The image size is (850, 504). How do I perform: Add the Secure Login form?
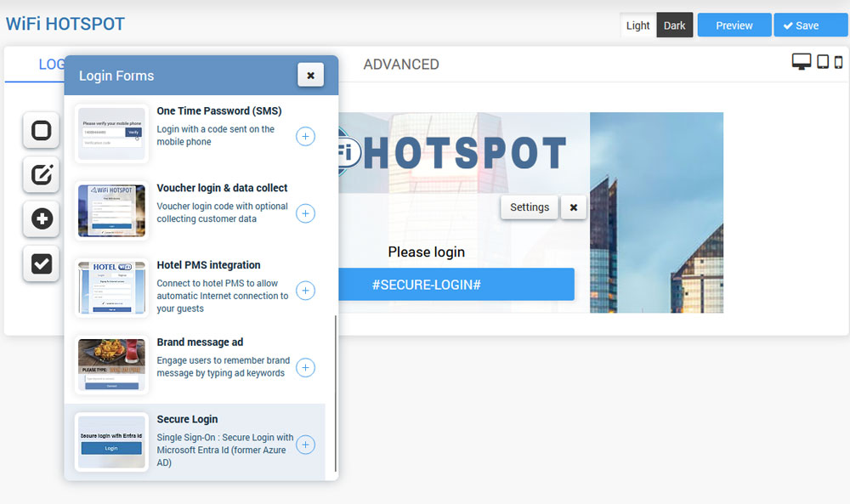pyautogui.click(x=305, y=445)
